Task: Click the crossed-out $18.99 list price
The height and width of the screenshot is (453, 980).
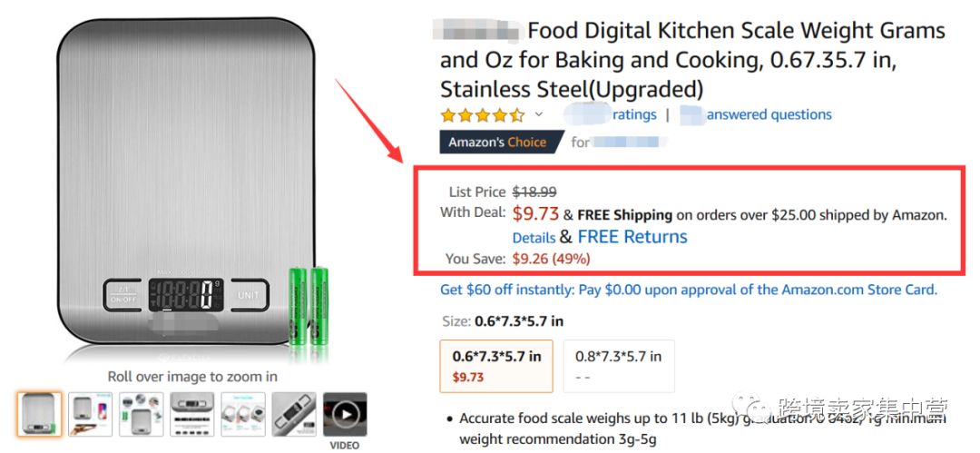Action: point(534,192)
